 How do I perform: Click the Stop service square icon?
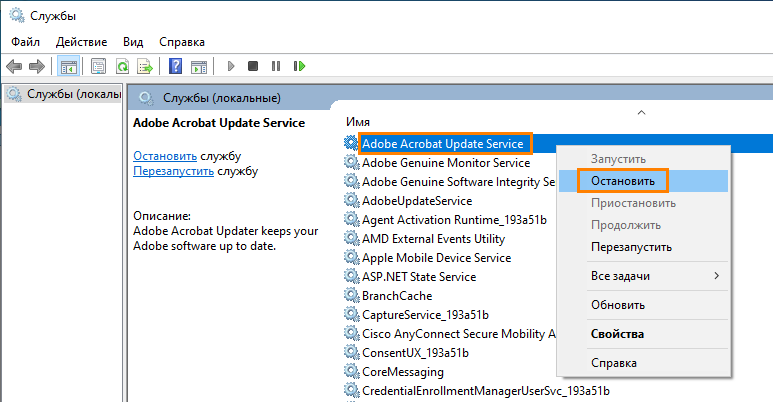tap(253, 66)
